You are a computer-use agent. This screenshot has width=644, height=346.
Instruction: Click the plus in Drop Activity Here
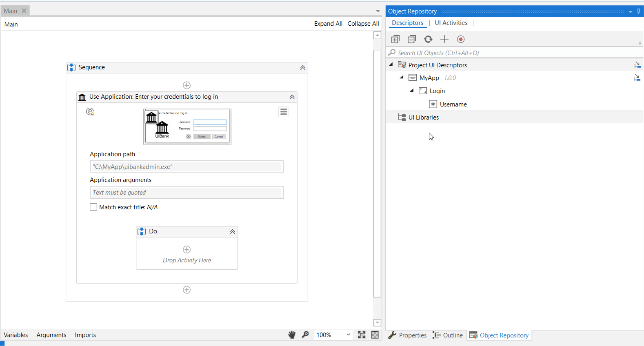(x=187, y=249)
